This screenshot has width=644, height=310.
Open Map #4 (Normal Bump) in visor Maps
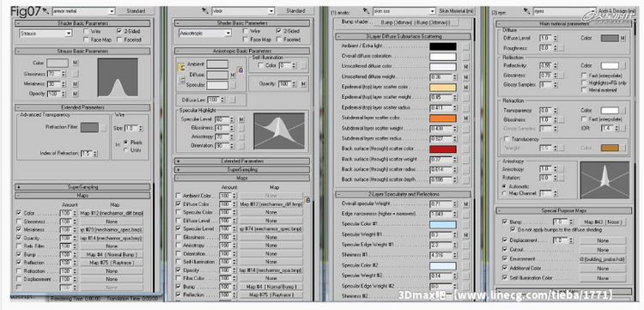tap(271, 286)
